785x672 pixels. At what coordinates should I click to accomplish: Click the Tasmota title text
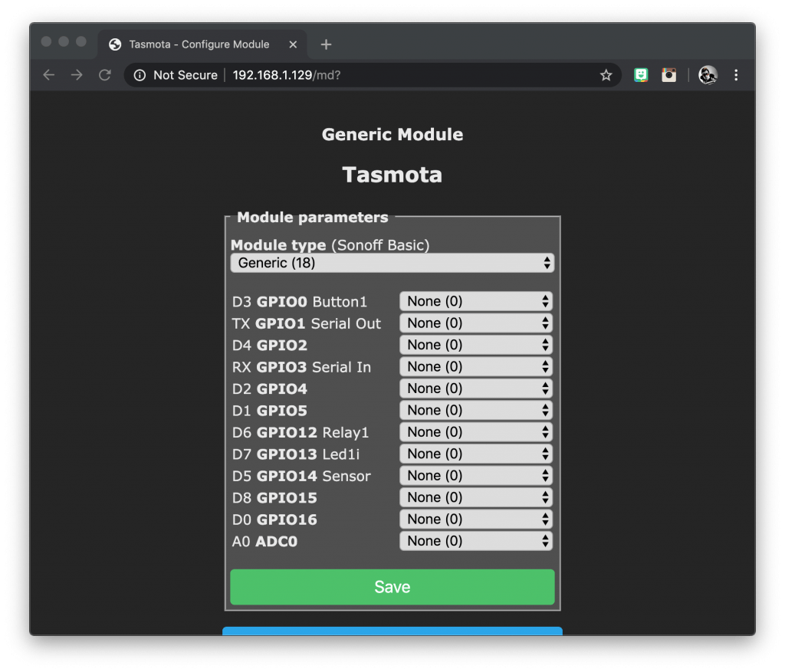click(x=392, y=175)
